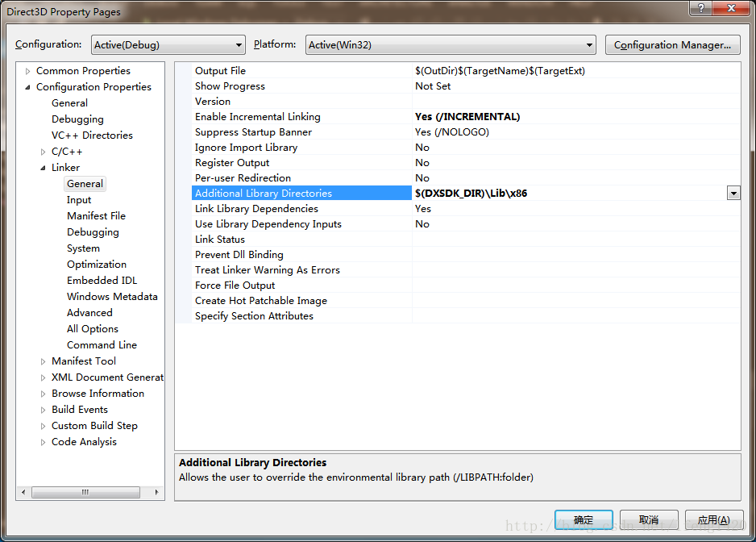Select the C/C++ tree item
The width and height of the screenshot is (756, 542).
67,152
